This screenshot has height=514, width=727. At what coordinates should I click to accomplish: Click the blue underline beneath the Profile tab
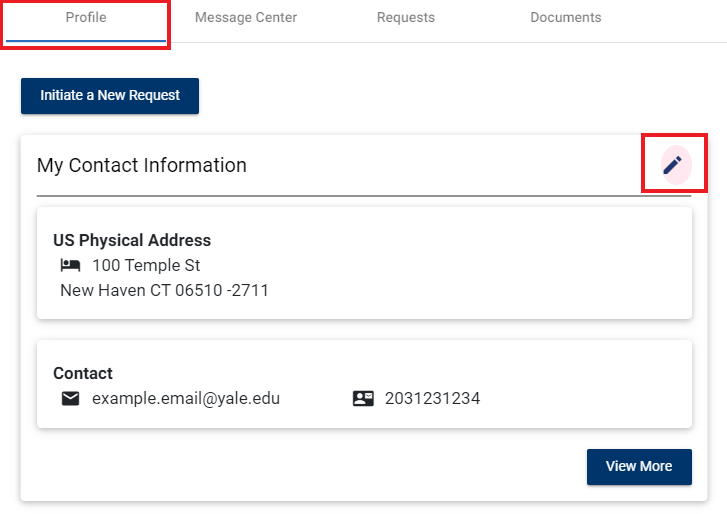click(x=86, y=41)
